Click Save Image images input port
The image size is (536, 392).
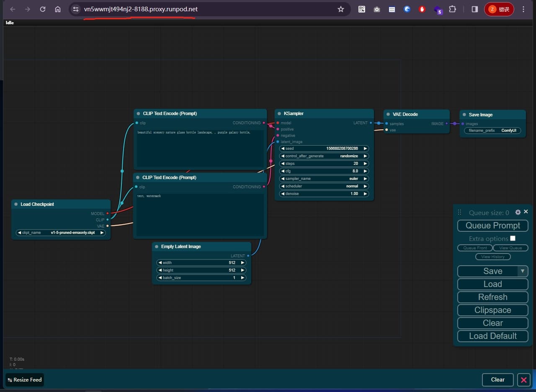tap(462, 123)
